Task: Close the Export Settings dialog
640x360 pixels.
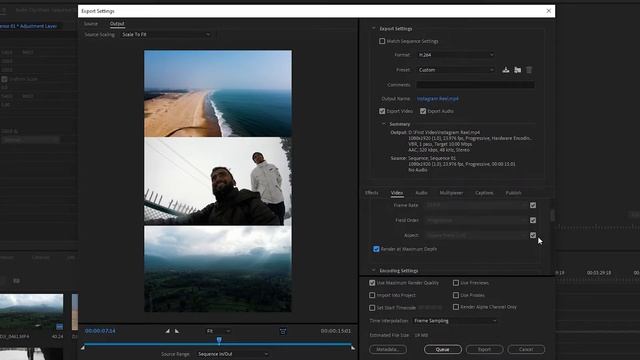Action: [549, 11]
